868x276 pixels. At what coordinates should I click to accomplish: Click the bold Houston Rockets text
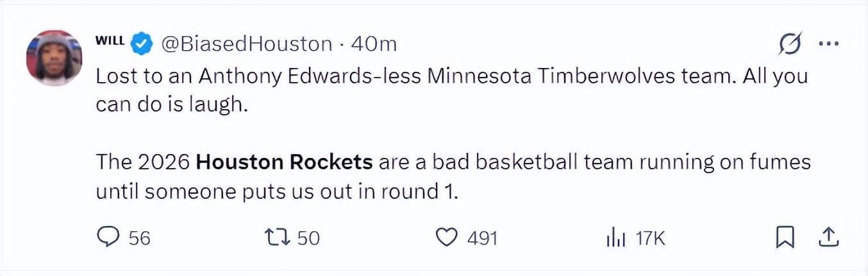click(284, 162)
